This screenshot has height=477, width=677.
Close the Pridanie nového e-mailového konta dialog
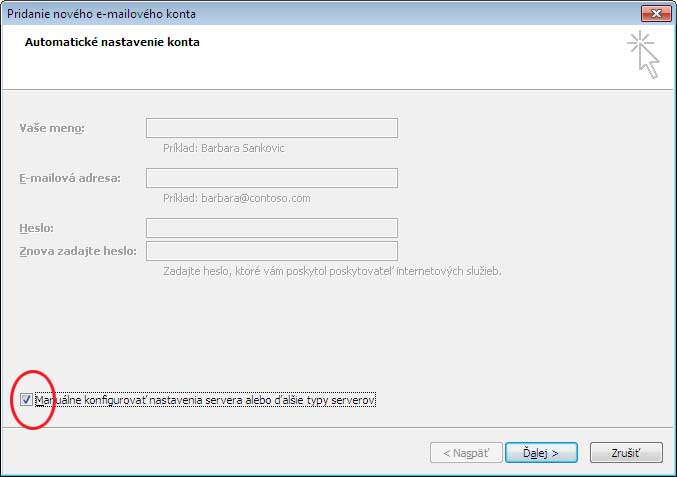(654, 13)
